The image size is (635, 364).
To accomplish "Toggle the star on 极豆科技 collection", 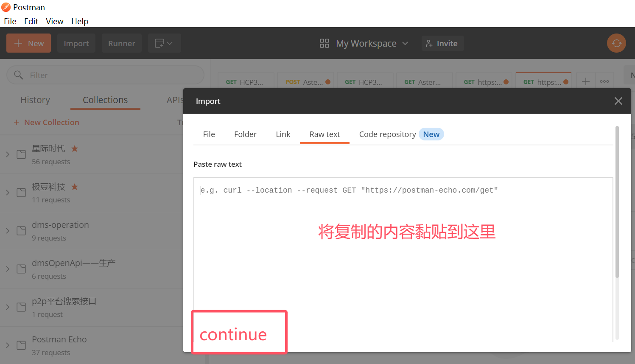I will click(x=75, y=187).
